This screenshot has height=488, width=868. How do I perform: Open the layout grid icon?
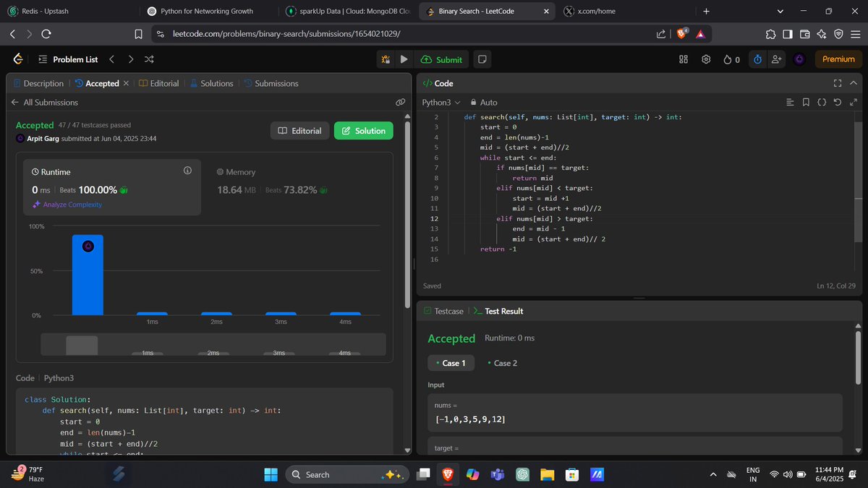tap(683, 59)
